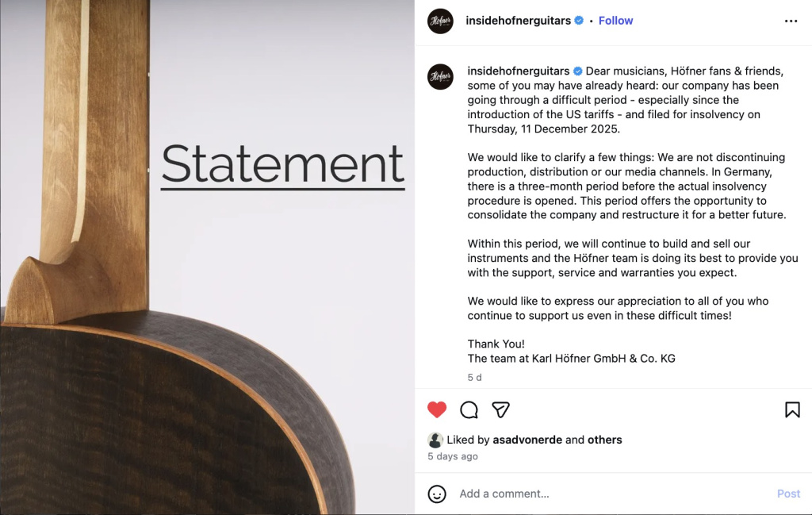Save the post with the bookmark icon

pos(791,409)
